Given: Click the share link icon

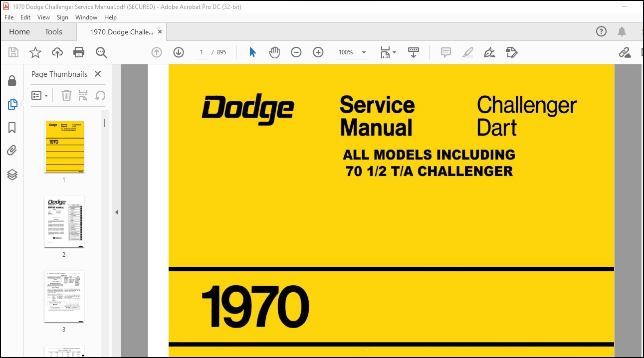Looking at the screenshot, I should pos(625,52).
